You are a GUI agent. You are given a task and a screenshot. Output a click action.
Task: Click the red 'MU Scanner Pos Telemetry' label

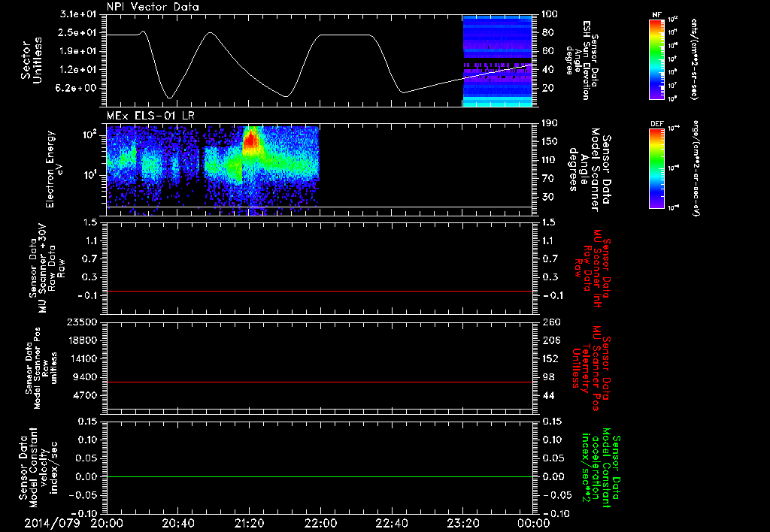[x=592, y=368]
